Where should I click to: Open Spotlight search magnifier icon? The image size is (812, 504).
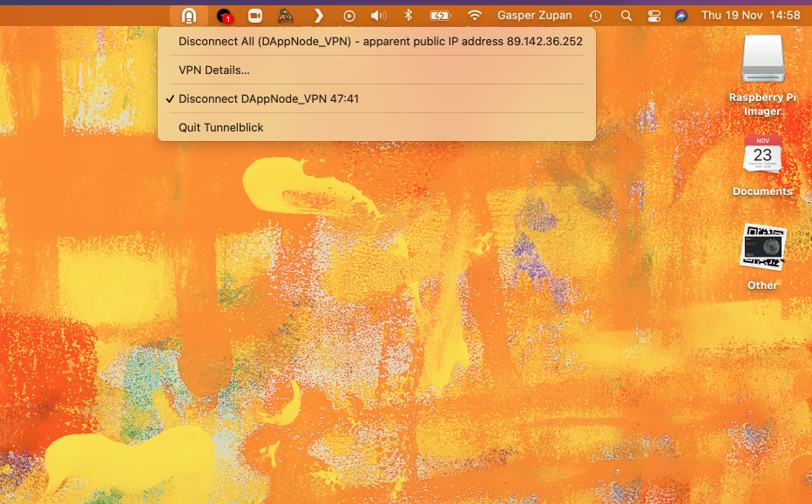pos(626,16)
